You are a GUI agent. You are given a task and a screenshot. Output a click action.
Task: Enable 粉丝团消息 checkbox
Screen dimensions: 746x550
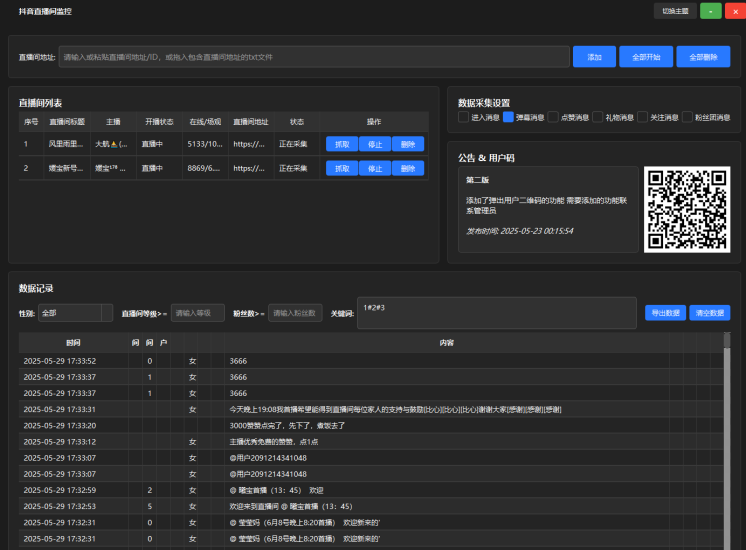click(x=687, y=117)
